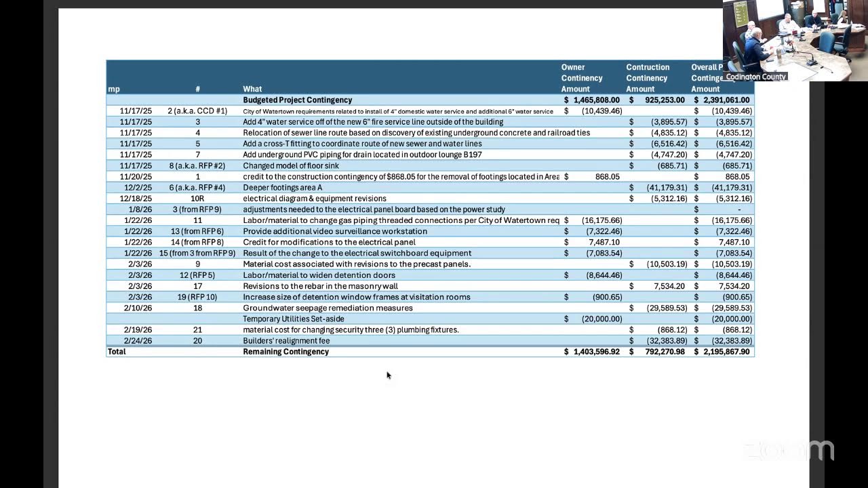Click the budgeted owner amount 1,465,808.00
The height and width of the screenshot is (488, 868).
click(x=591, y=100)
